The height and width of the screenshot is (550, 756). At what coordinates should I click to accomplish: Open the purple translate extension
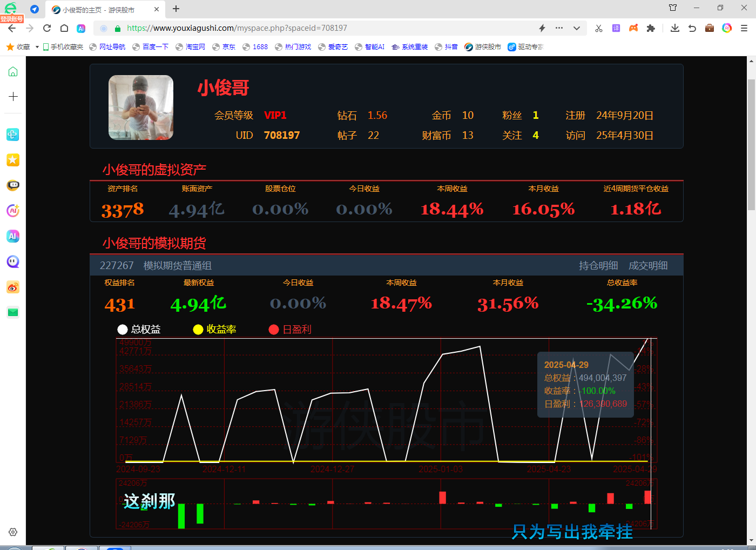616,28
